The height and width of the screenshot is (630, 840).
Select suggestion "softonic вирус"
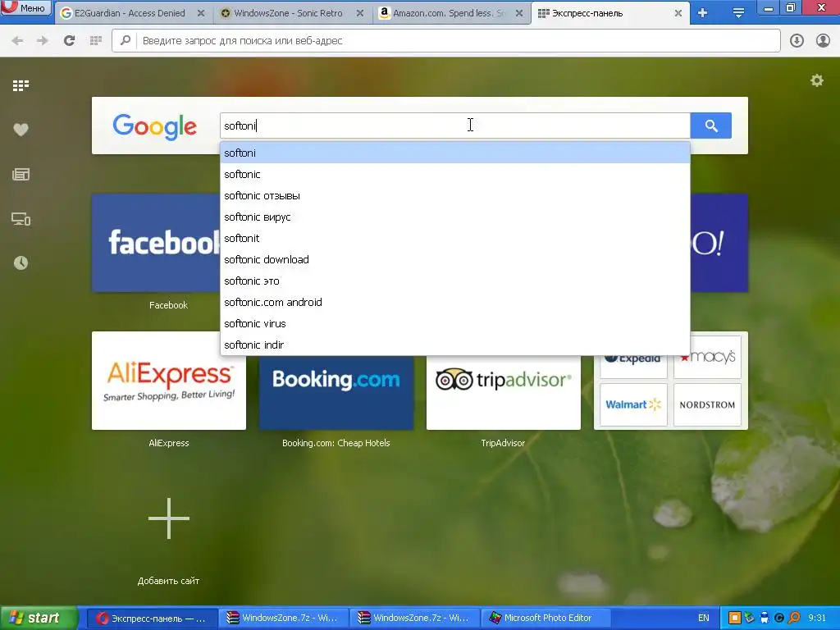tap(454, 217)
